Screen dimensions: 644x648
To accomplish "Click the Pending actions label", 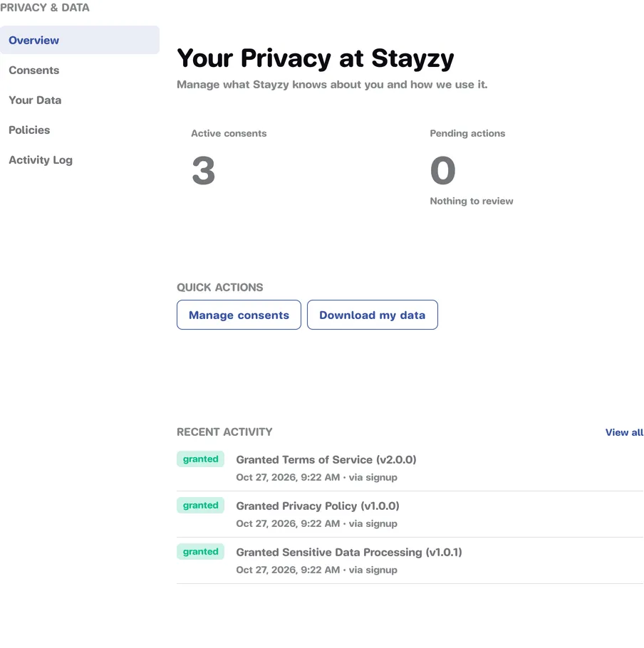I will click(467, 133).
